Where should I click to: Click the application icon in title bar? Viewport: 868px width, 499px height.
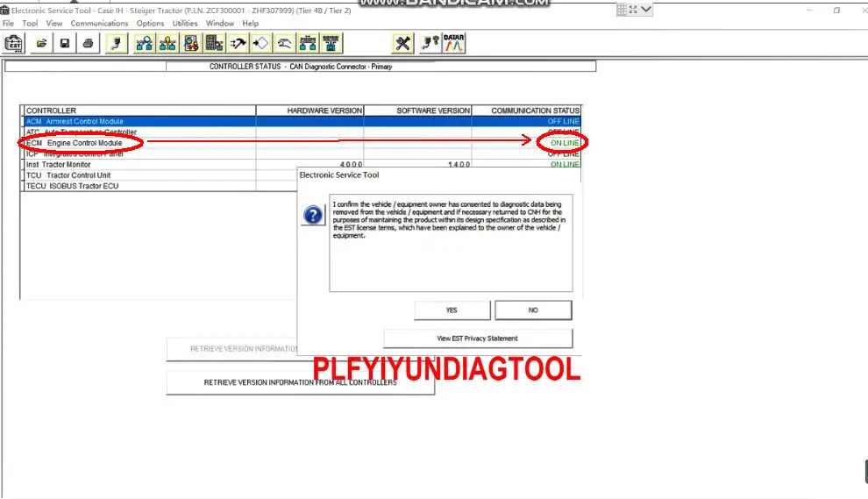[x=5, y=10]
